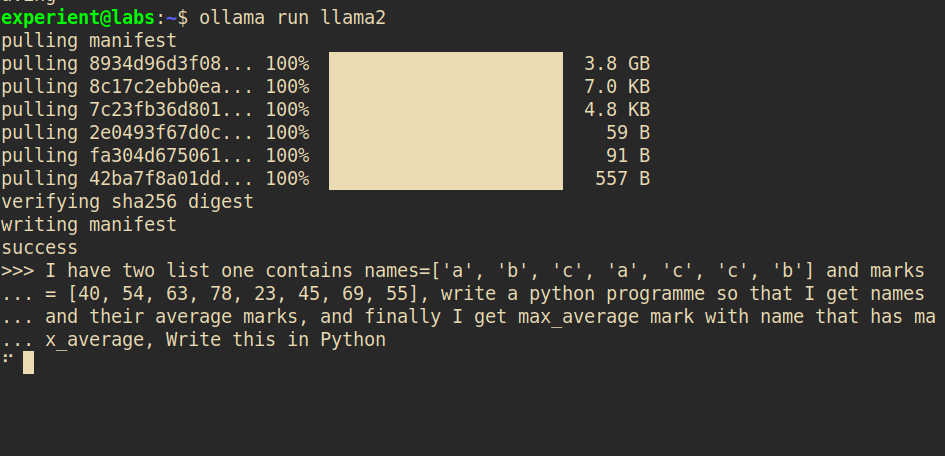Click the 'success' status message
Screen dimensions: 945x456
click(x=40, y=248)
